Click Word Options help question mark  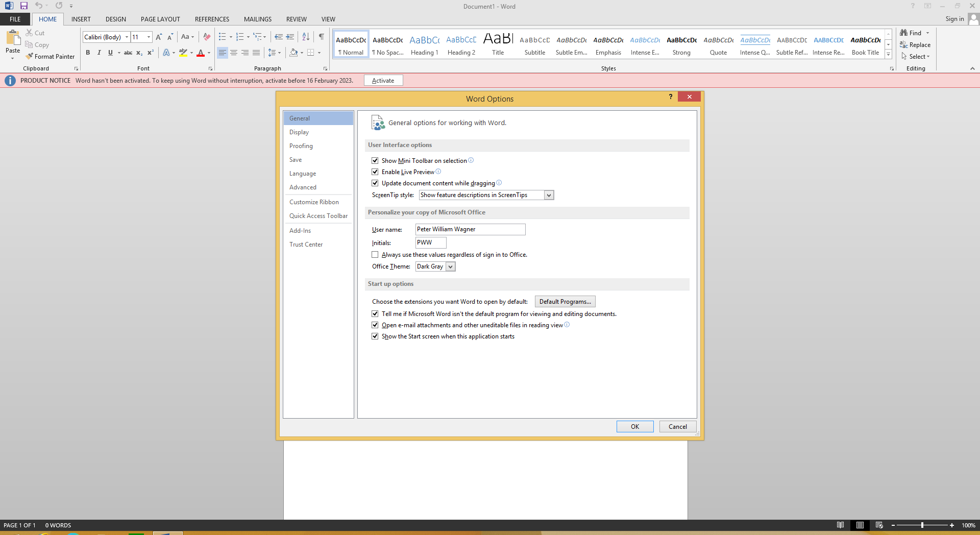click(x=671, y=97)
